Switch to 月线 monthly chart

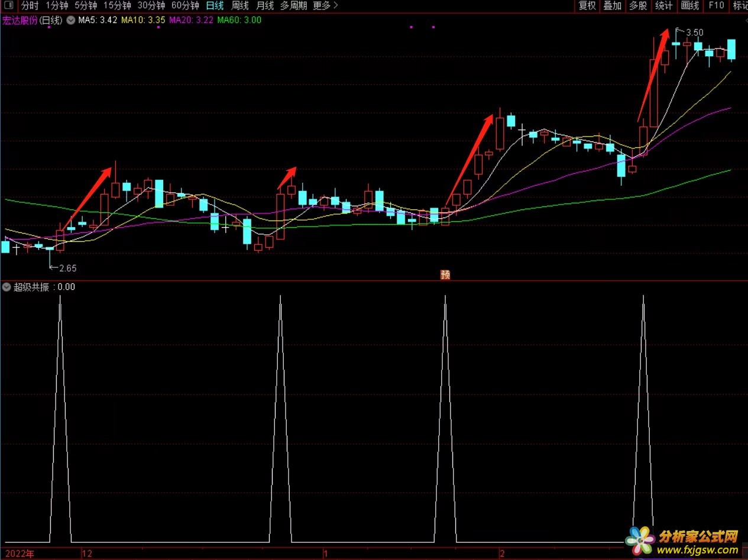[265, 5]
